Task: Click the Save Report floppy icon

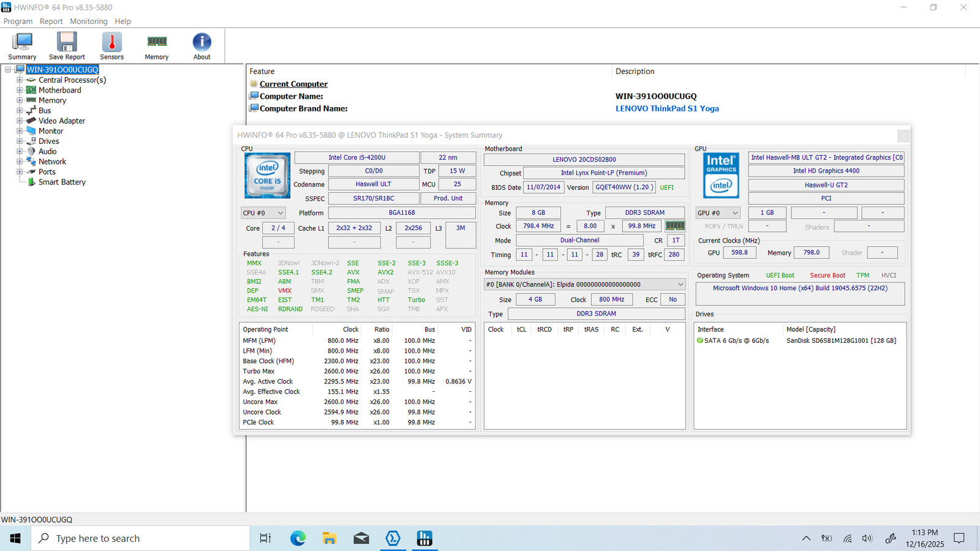Action: 67,46
